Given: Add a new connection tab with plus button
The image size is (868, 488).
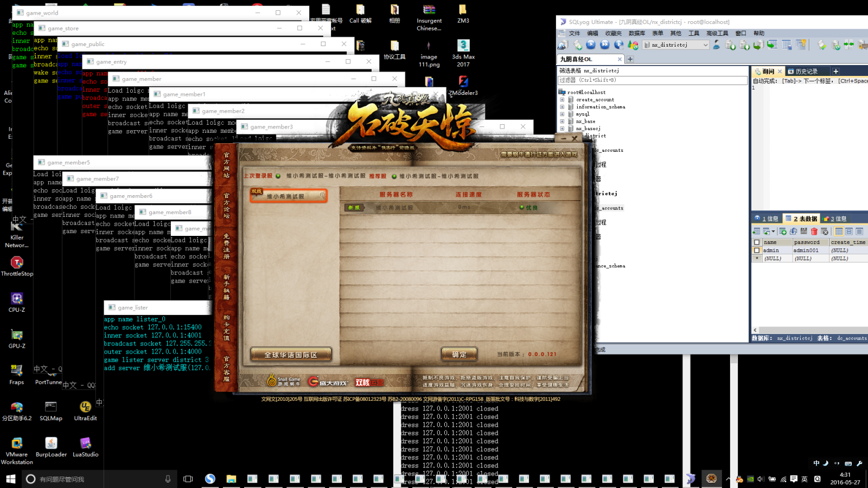Looking at the screenshot, I should point(630,59).
